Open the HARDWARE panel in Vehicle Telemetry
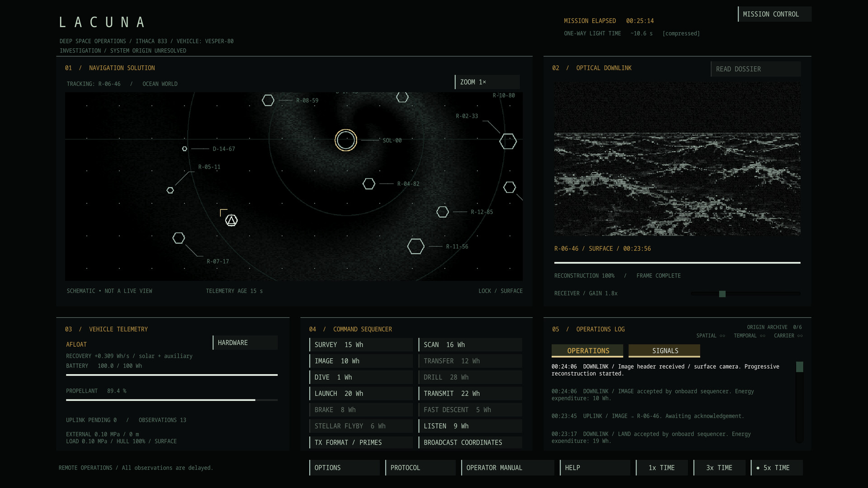This screenshot has height=488, width=868. point(245,343)
